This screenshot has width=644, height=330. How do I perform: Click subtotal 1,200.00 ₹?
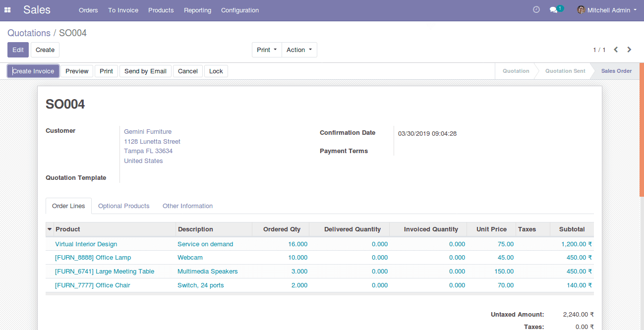pyautogui.click(x=577, y=244)
